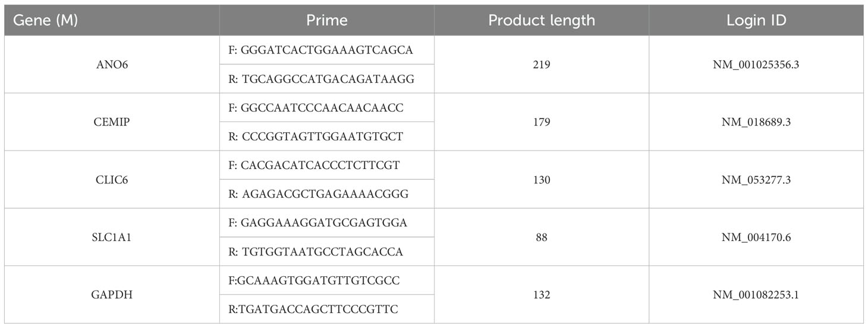Viewport: 868px width, 328px height.
Task: Select login ID NM_001082253.1
Action: (x=756, y=295)
